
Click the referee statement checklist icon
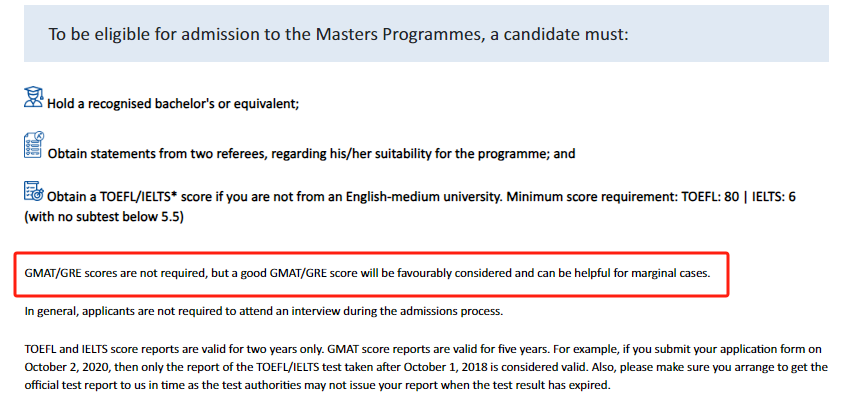click(34, 145)
